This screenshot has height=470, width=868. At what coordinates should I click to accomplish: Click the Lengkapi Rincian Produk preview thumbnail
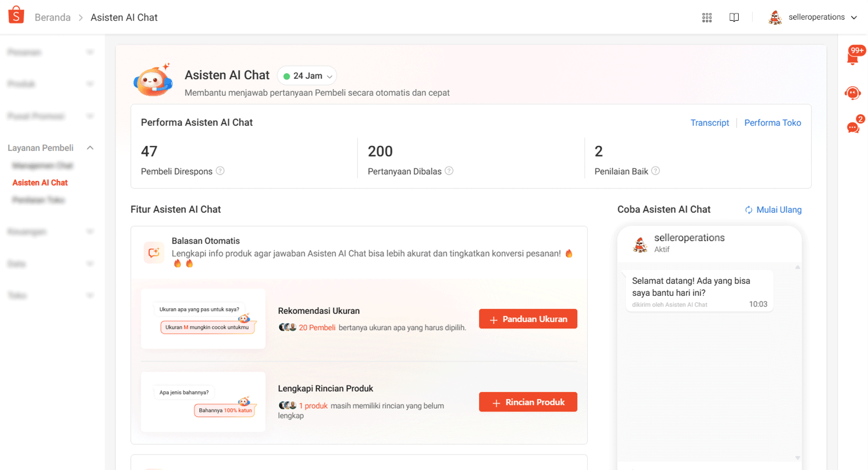click(x=203, y=401)
